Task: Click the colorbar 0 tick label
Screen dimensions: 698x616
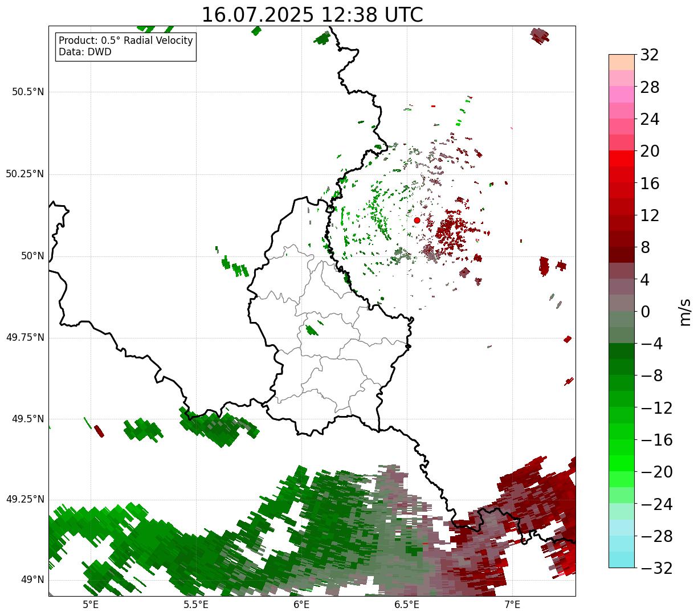Action: (645, 312)
